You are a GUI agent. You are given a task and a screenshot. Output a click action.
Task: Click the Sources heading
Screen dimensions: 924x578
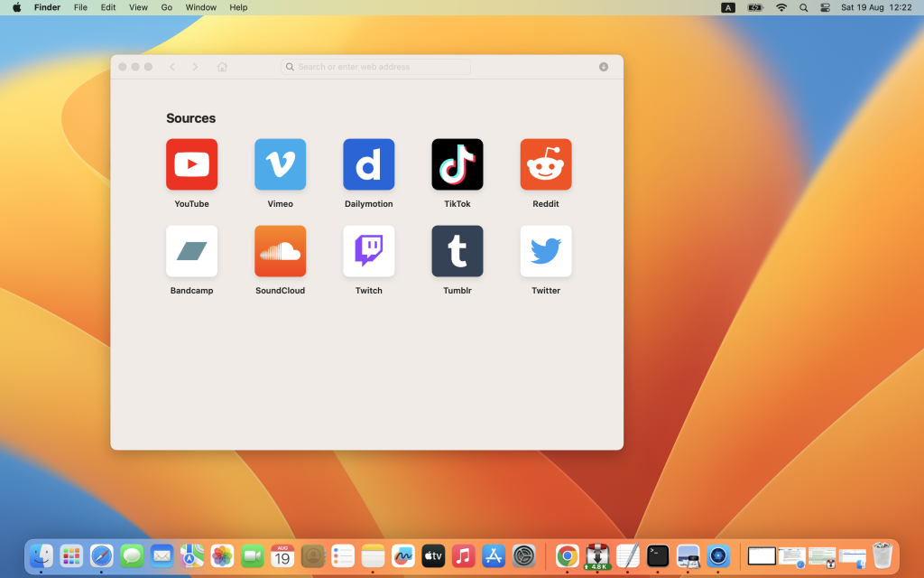[x=191, y=118]
